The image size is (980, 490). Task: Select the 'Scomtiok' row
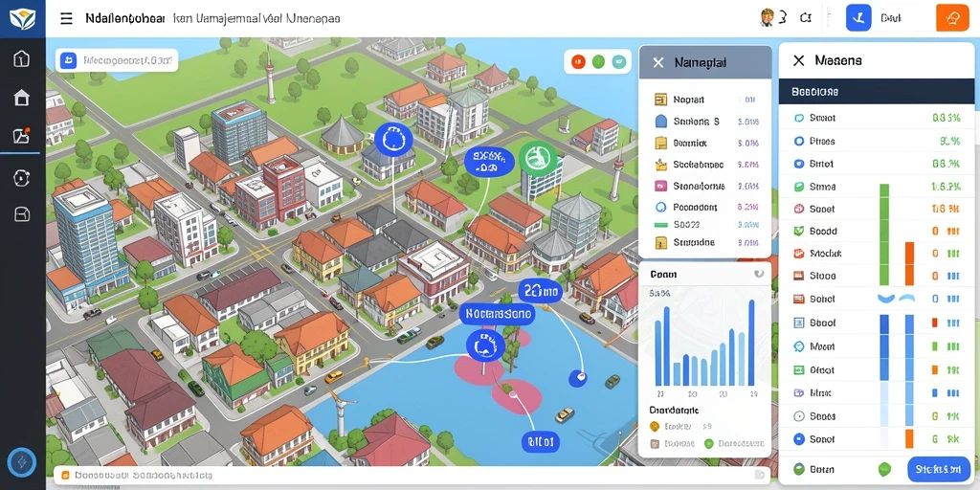tap(706, 144)
